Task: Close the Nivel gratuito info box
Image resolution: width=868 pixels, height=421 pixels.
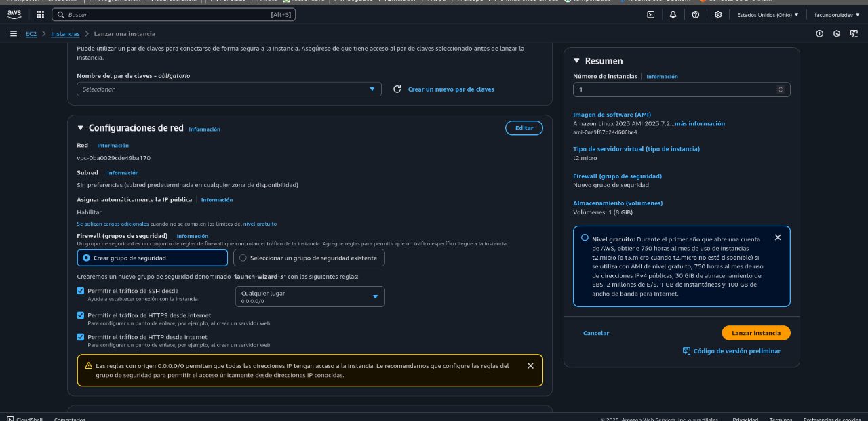Action: 778,237
